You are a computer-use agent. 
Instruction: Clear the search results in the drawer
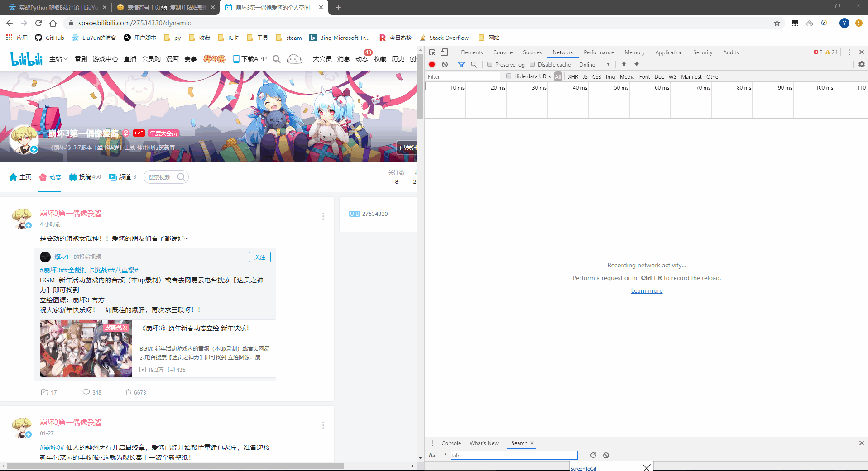click(606, 455)
